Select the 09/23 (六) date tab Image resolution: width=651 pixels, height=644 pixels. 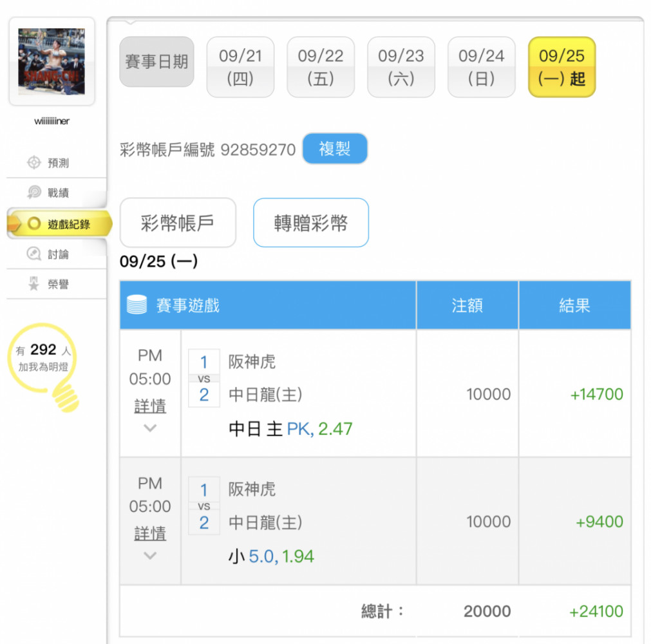tap(401, 67)
